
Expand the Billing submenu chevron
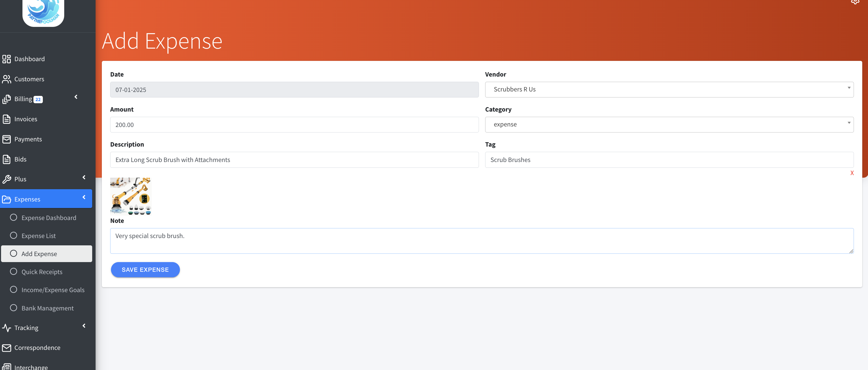pyautogui.click(x=76, y=97)
